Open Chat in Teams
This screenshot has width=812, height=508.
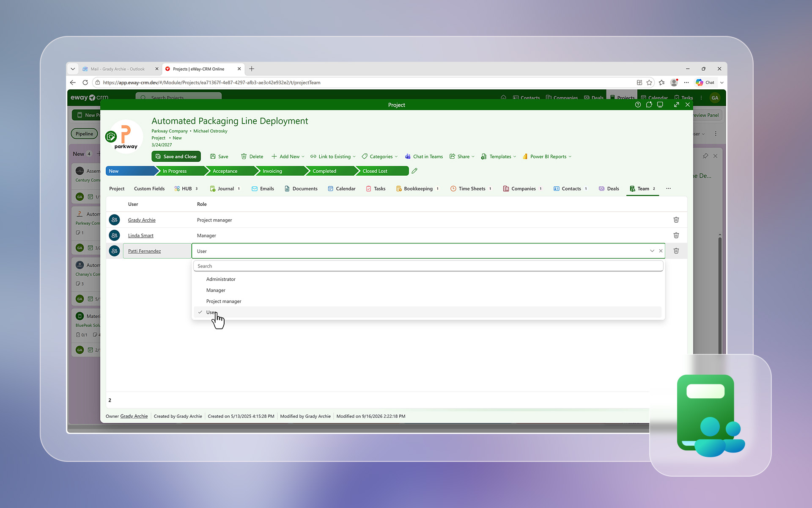tap(424, 157)
